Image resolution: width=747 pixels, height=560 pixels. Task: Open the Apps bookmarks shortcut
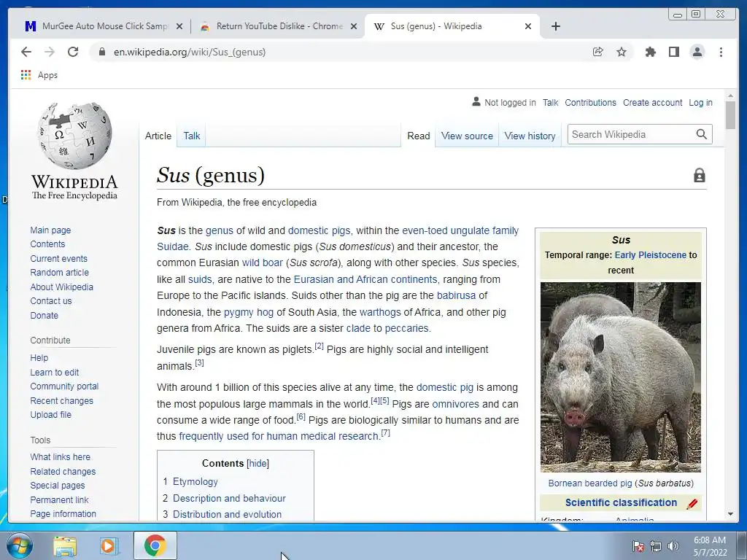pyautogui.click(x=39, y=75)
